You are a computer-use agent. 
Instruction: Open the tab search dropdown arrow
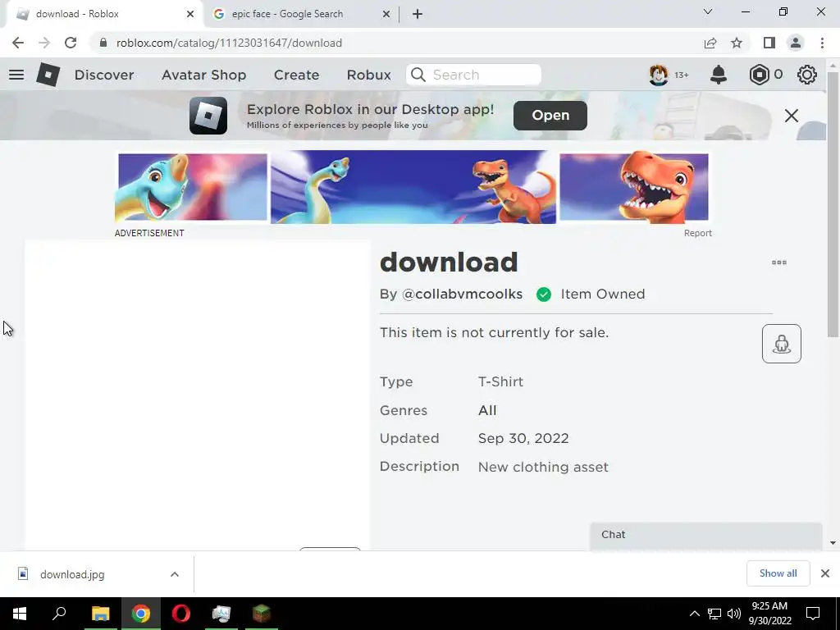tap(708, 11)
